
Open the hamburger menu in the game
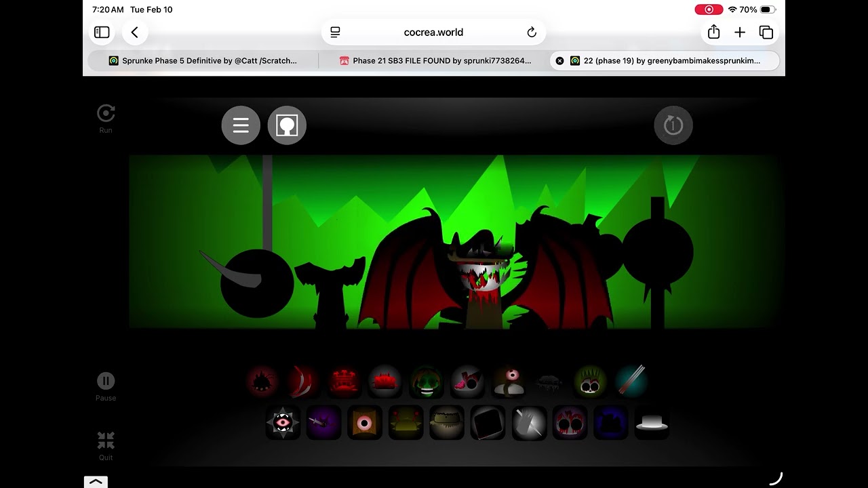pos(241,125)
